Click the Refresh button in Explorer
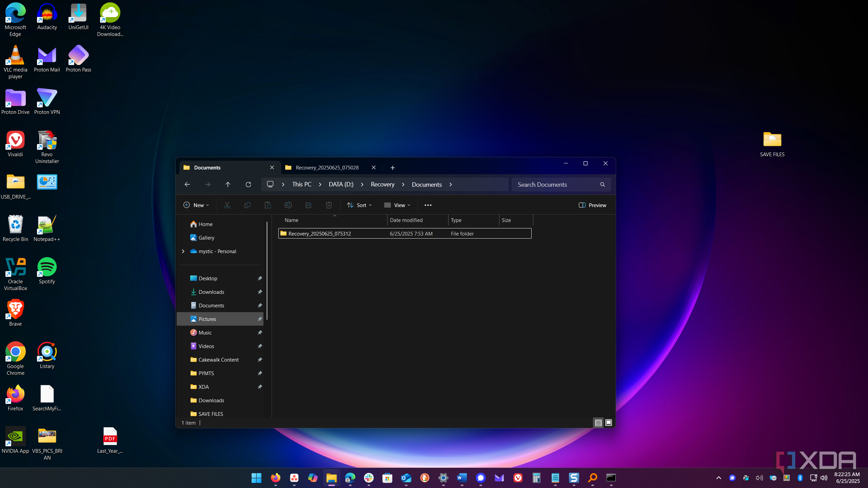This screenshot has height=488, width=868. 248,184
